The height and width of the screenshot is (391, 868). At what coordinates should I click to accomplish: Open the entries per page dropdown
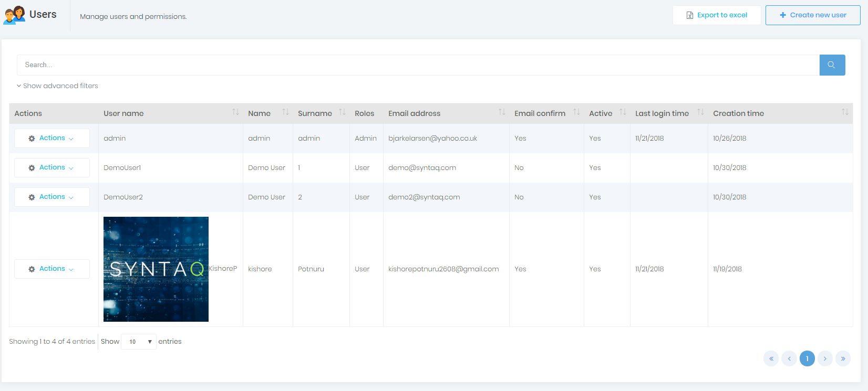pos(139,342)
